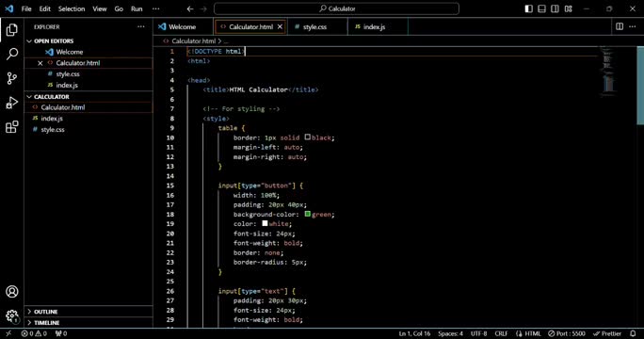Open the notifications bell in status bar
Screen dimensions: 644x339
(x=634, y=333)
